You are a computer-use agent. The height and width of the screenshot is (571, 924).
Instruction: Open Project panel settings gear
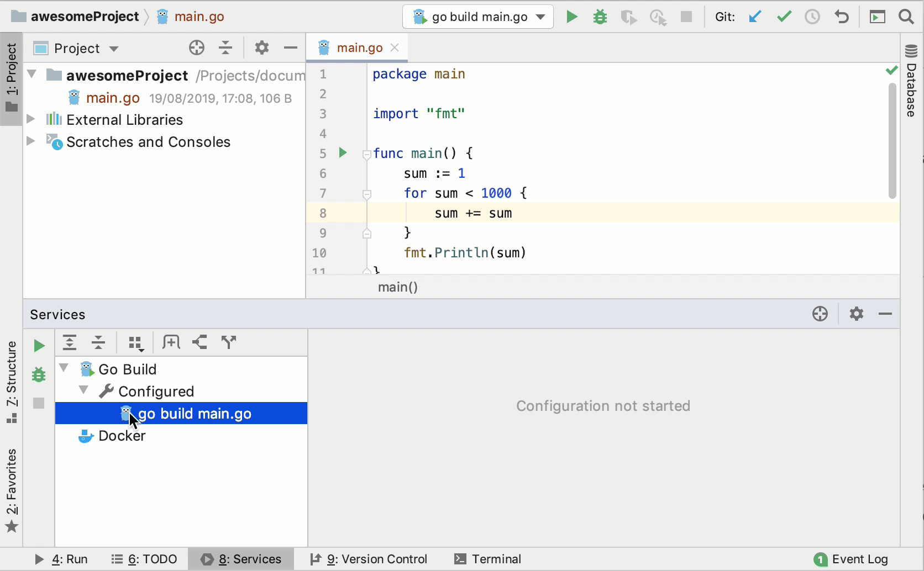tap(262, 48)
